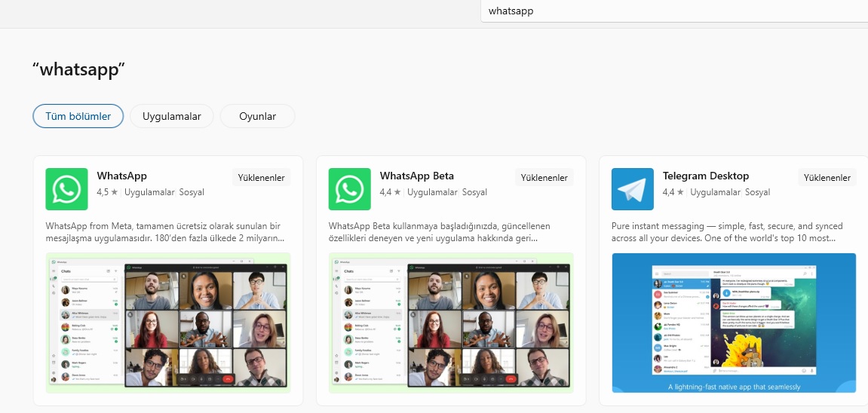Viewport: 868px width, 413px height.
Task: Click the WhatsApp Beta app icon
Action: click(x=349, y=189)
